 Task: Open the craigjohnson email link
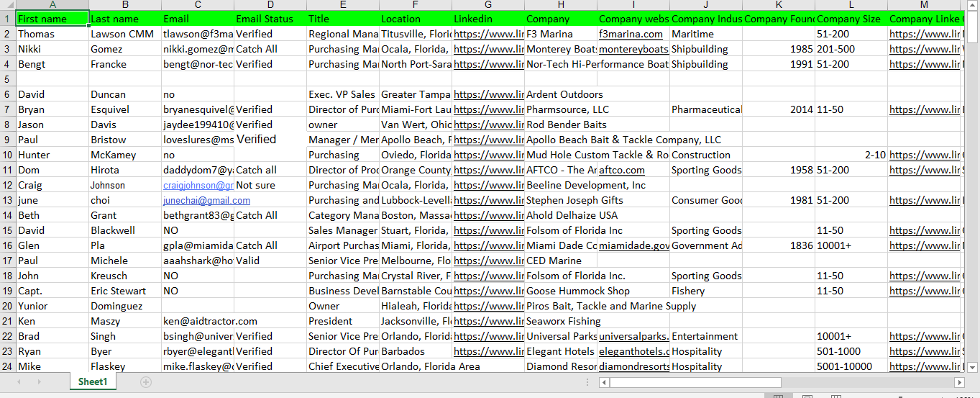click(x=198, y=185)
